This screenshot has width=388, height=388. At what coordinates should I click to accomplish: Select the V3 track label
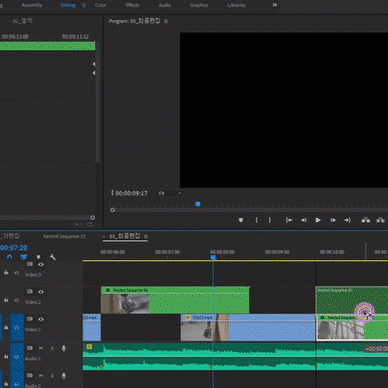pos(16,273)
